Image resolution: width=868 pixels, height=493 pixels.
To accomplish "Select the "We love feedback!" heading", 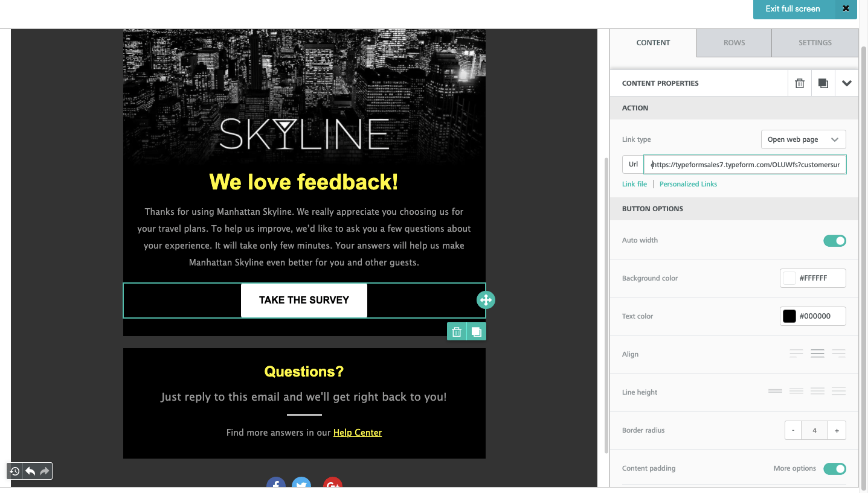I will tap(304, 182).
